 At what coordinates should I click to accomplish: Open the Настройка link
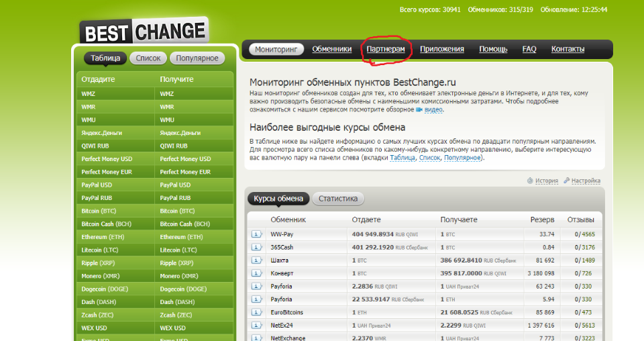586,181
